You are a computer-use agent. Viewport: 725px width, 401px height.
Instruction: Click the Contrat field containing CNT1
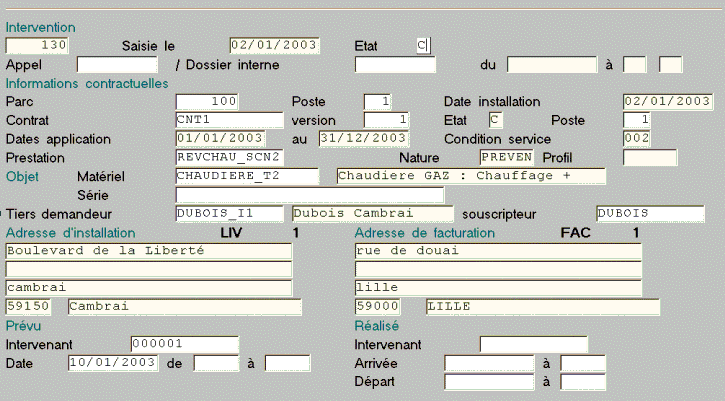pyautogui.click(x=229, y=120)
